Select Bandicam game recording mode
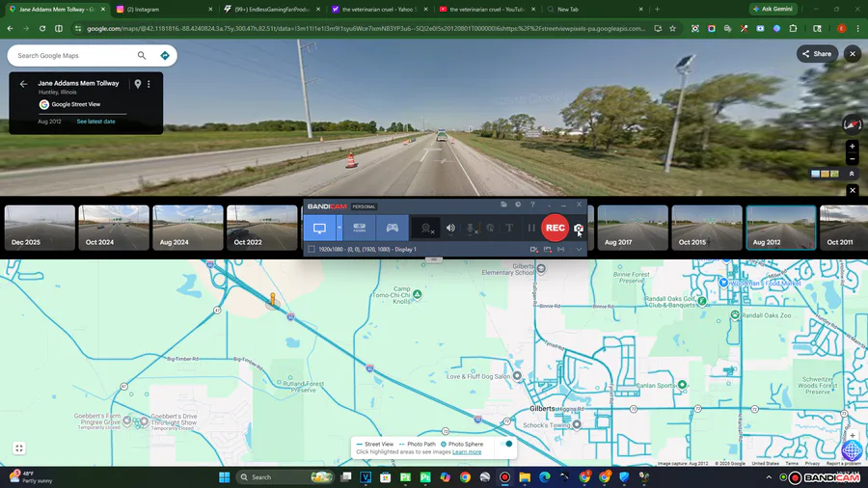 [392, 228]
